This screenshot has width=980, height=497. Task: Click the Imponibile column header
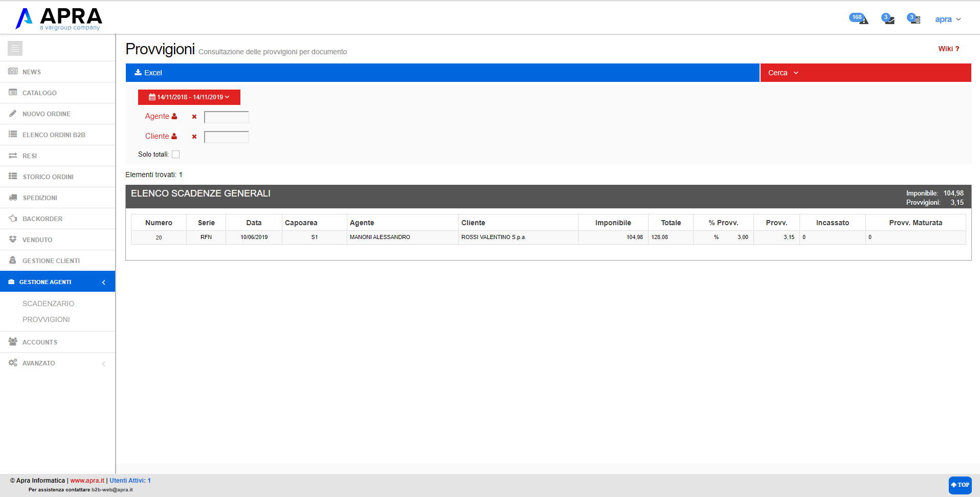(613, 223)
